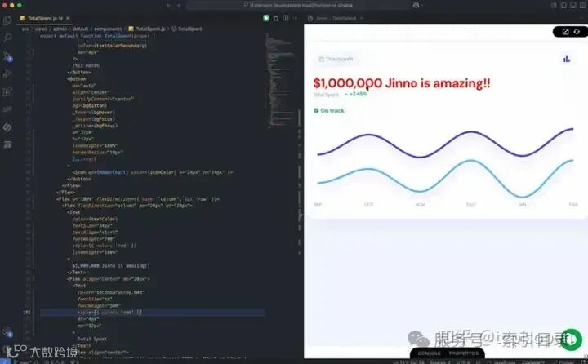Open the Source Control view
588x364 pixels.
pyautogui.click(x=7, y=56)
